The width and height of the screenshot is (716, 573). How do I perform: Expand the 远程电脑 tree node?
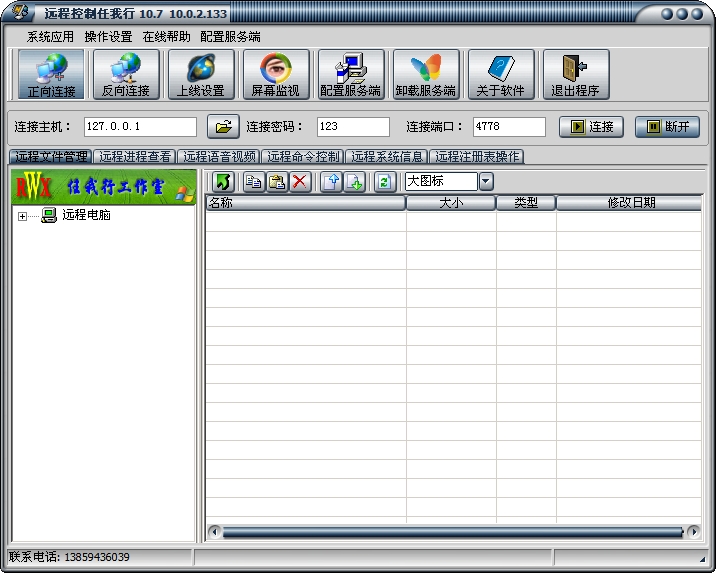point(22,215)
